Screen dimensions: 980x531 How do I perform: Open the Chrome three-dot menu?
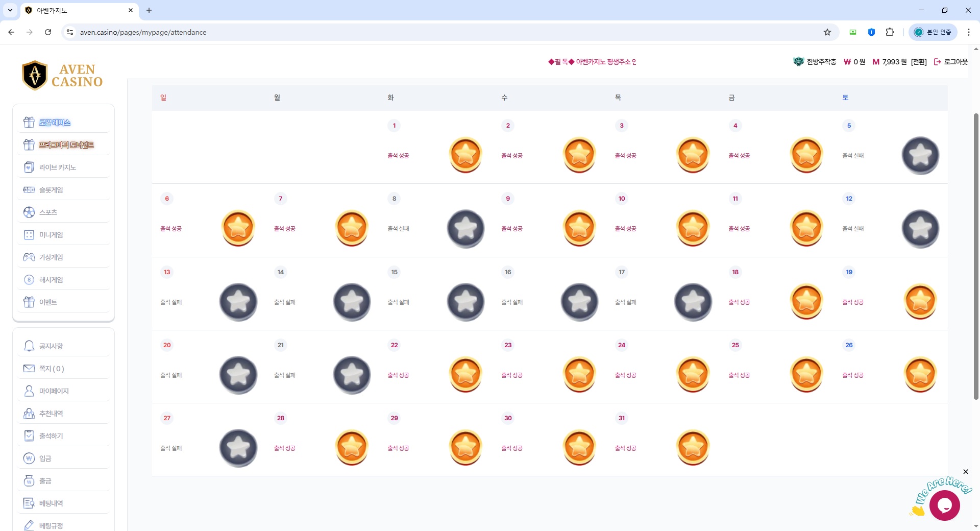coord(969,32)
